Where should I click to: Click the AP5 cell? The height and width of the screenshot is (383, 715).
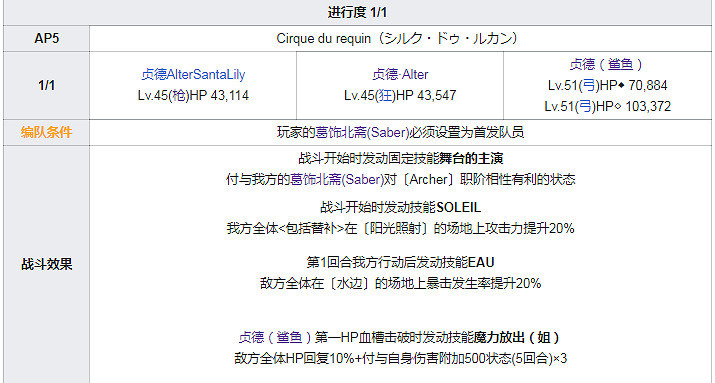coord(47,38)
